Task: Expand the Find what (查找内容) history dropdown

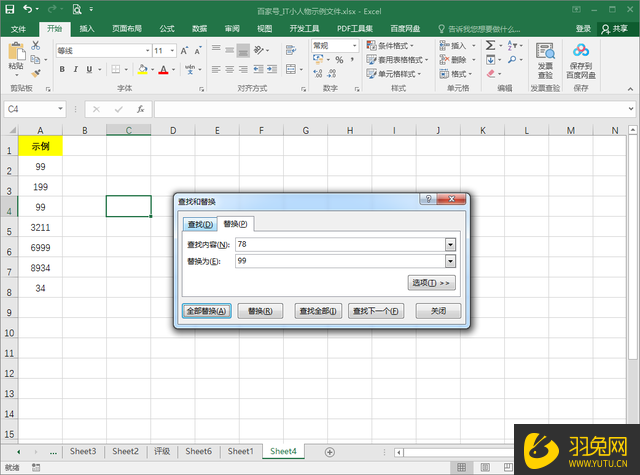Action: [450, 245]
